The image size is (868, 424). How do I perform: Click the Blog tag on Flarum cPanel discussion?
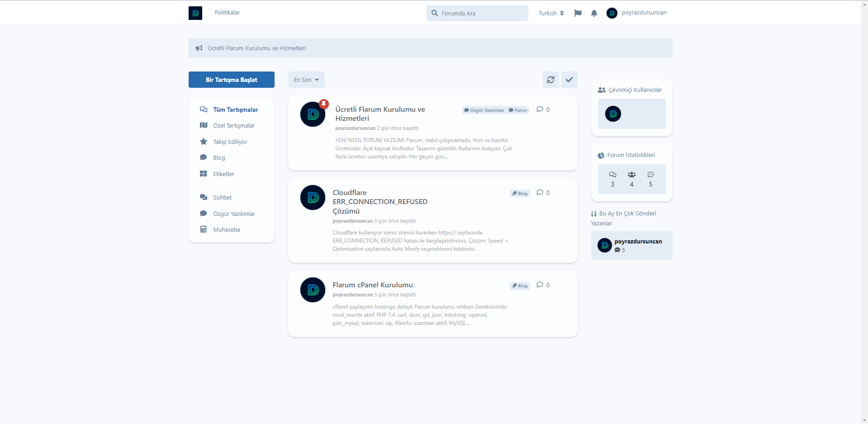coord(520,286)
